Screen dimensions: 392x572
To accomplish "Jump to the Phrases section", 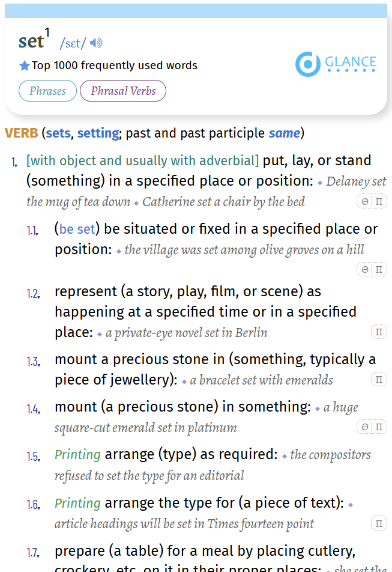I will [x=47, y=91].
